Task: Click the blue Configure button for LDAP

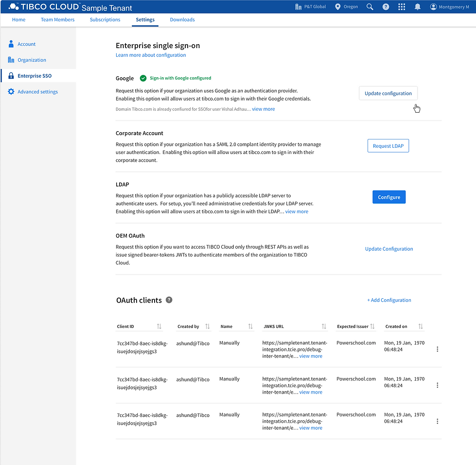Action: pyautogui.click(x=389, y=197)
